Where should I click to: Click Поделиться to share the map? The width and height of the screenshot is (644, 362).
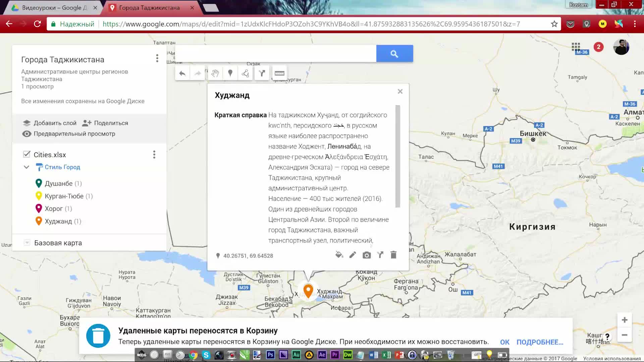coord(105,123)
